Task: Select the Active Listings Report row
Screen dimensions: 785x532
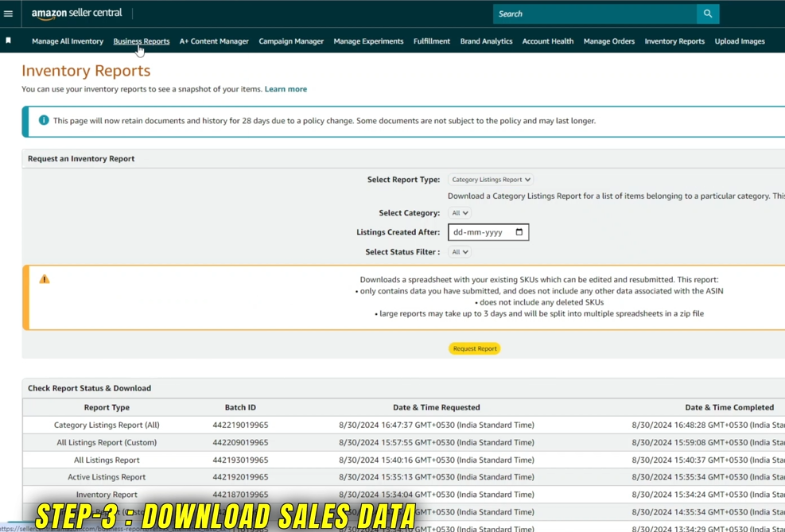Action: click(403, 477)
